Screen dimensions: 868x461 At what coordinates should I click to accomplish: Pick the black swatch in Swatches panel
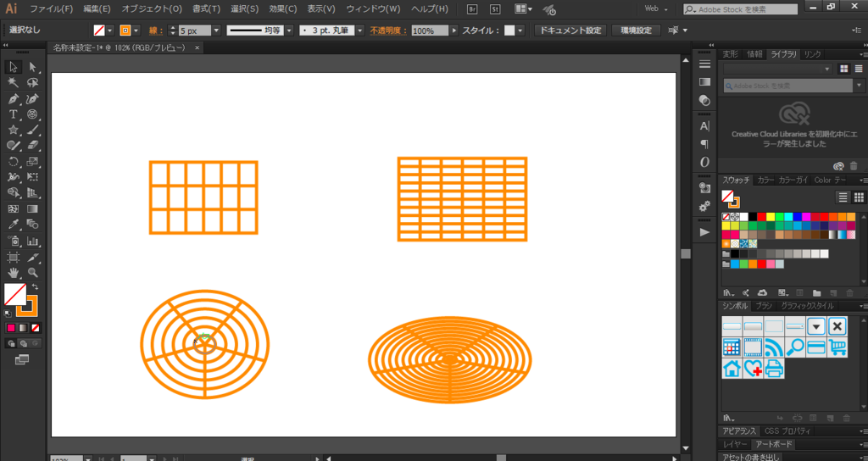[x=753, y=217]
